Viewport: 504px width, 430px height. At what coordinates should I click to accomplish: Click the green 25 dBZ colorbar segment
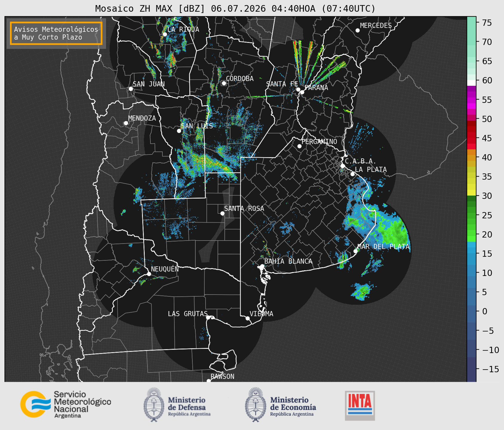click(471, 215)
